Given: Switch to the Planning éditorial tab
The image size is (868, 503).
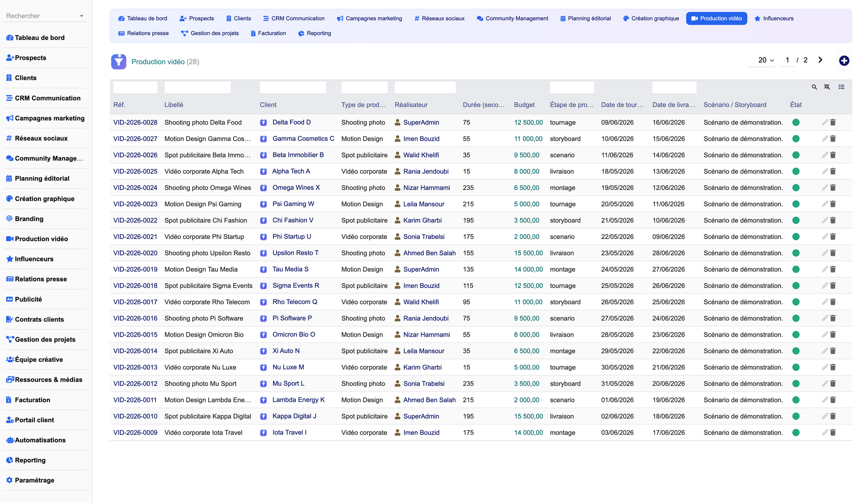Looking at the screenshot, I should point(585,18).
